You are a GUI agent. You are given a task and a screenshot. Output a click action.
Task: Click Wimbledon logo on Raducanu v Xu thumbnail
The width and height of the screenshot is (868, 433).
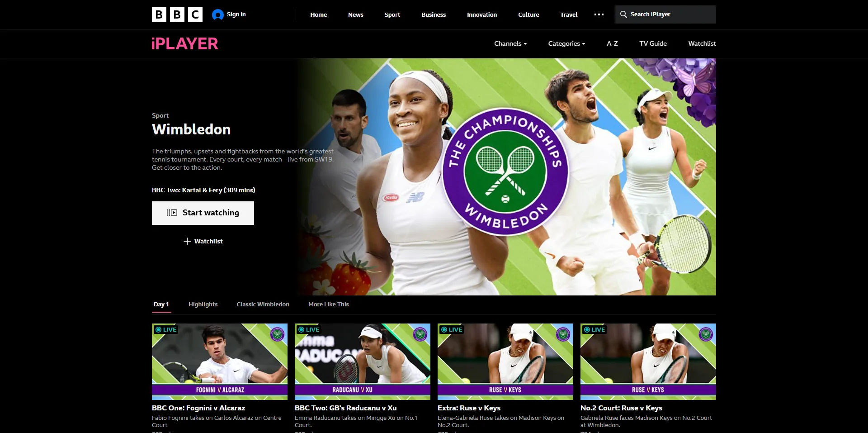click(x=420, y=334)
